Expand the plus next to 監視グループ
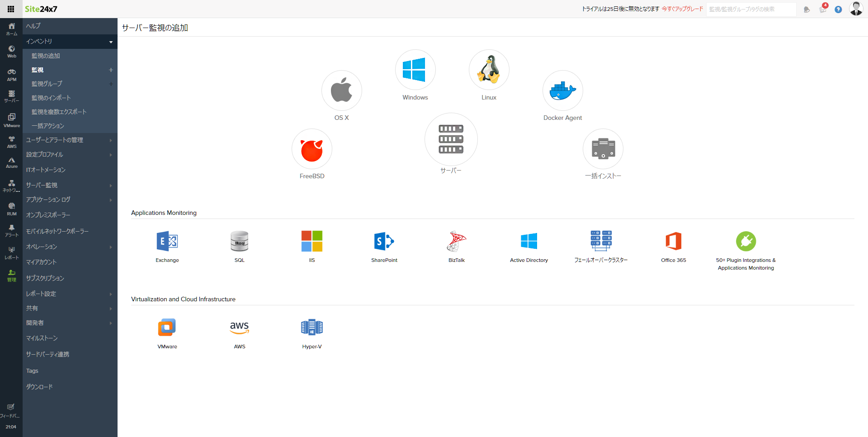868x437 pixels. [111, 84]
